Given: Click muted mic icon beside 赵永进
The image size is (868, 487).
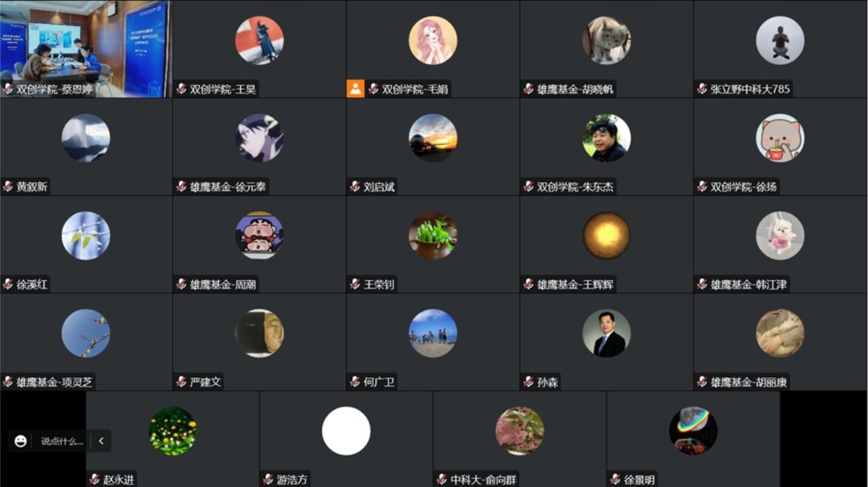Looking at the screenshot, I should tap(95, 479).
